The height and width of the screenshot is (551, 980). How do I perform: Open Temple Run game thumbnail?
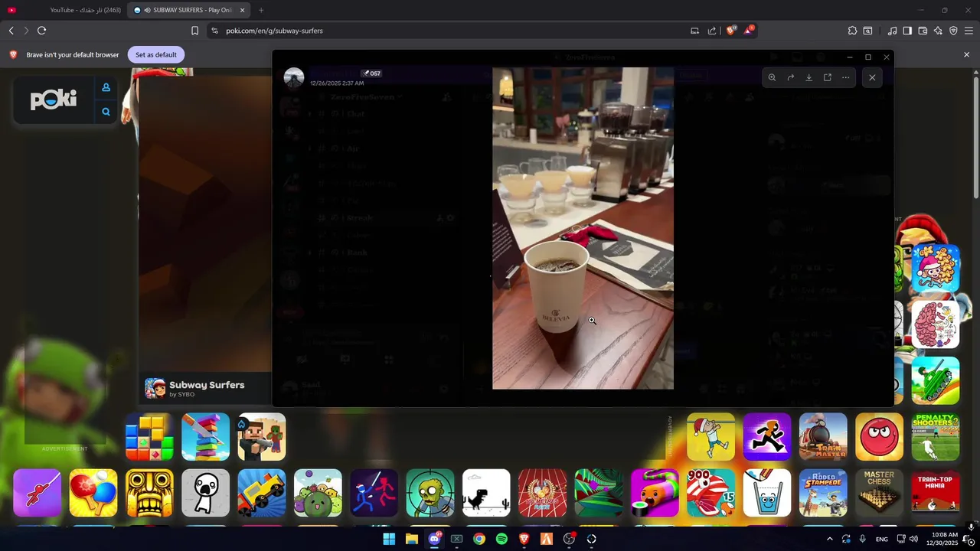coord(149,493)
